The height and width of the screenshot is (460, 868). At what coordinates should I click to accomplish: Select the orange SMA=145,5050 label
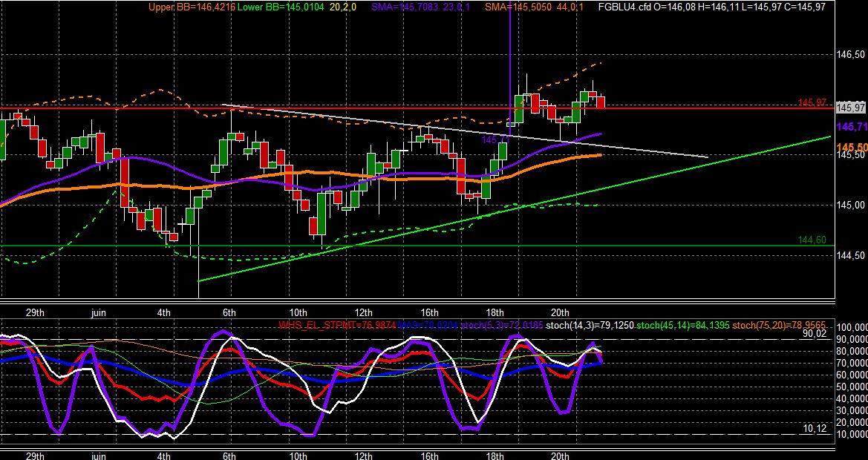pos(519,7)
